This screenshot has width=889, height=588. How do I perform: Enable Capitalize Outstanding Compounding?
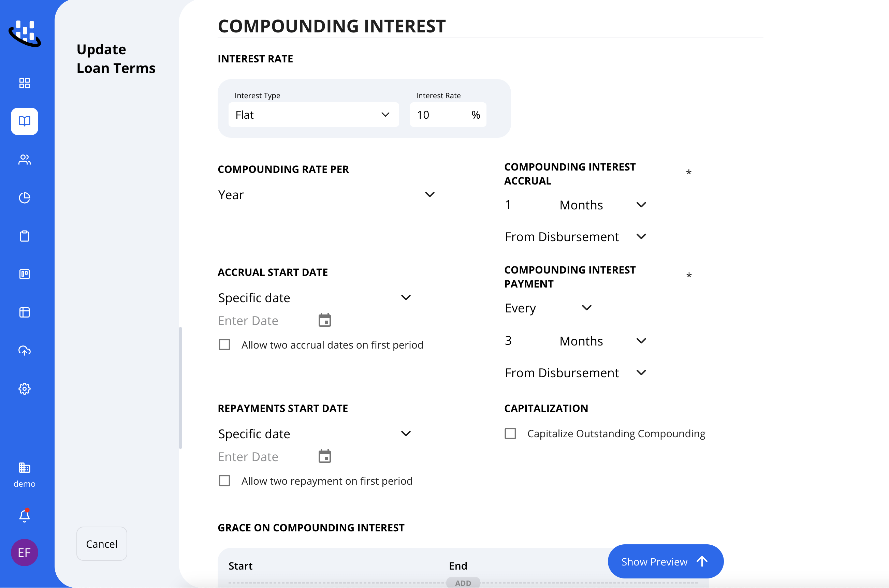(510, 433)
